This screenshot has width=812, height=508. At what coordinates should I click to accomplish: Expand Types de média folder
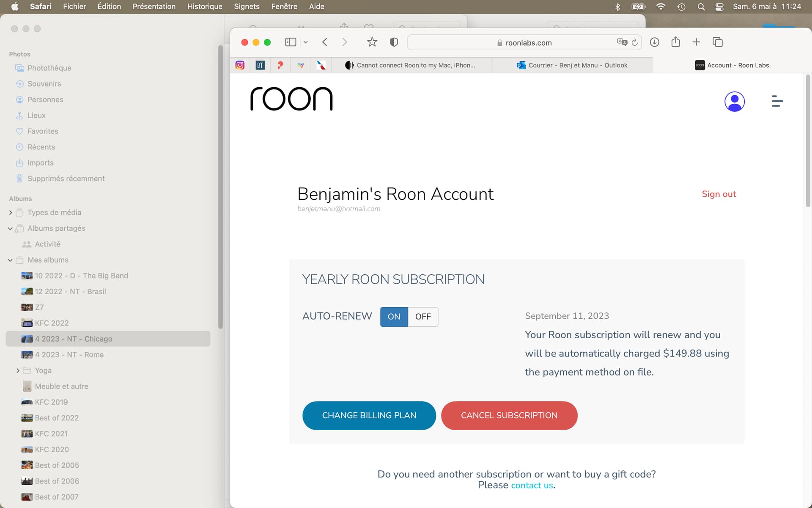point(11,213)
